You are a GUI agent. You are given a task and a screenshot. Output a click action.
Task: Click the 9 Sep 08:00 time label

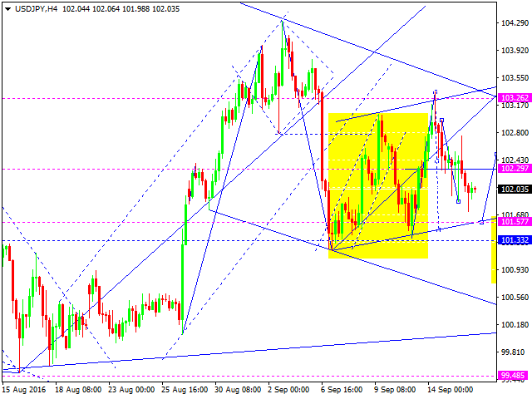pos(396,390)
